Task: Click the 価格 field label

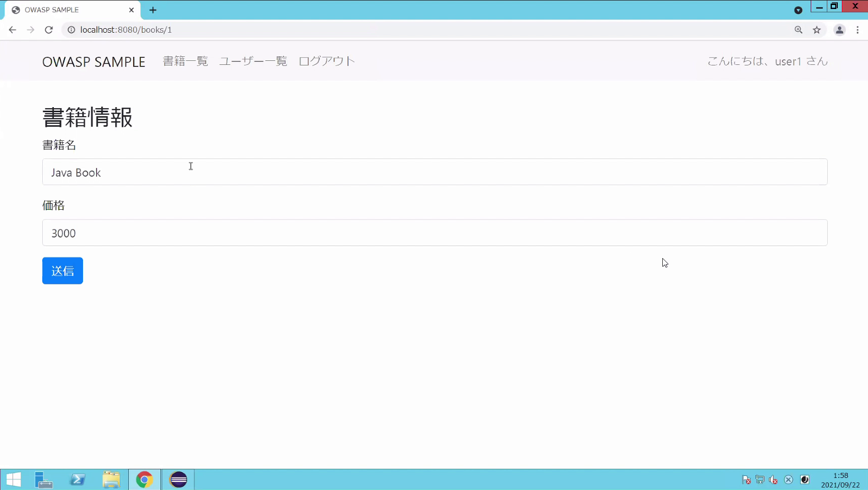Action: (x=54, y=205)
